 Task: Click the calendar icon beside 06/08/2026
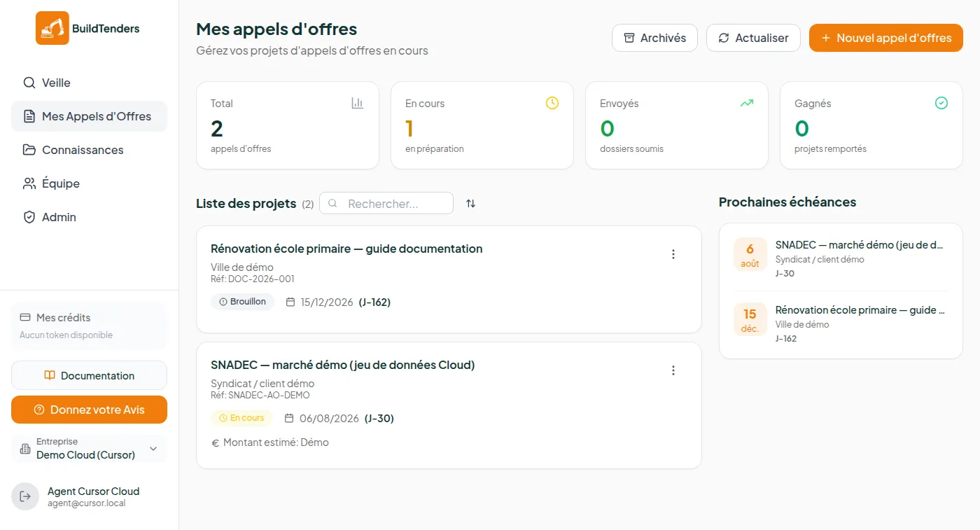tap(289, 418)
